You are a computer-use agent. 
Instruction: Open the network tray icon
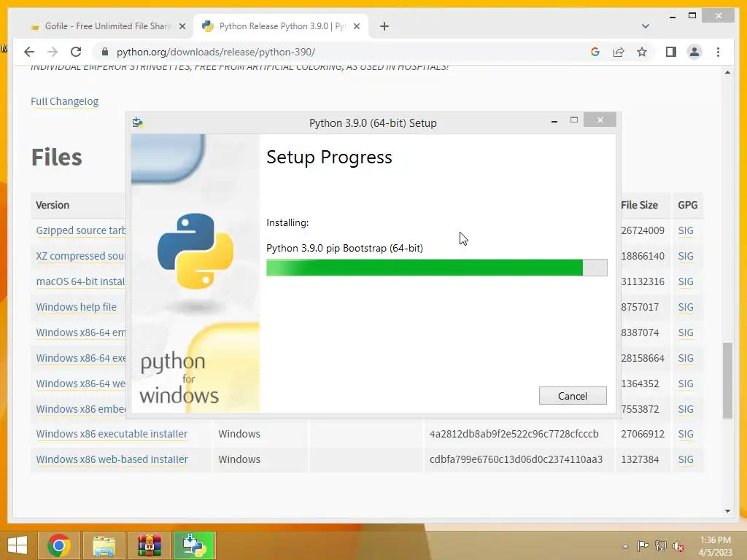[x=661, y=546]
